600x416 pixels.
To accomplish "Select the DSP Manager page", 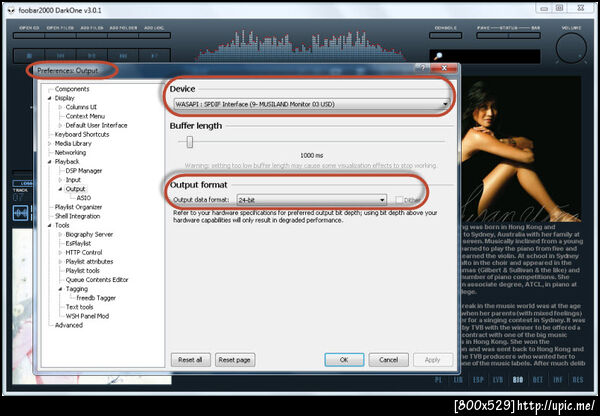I will [84, 171].
